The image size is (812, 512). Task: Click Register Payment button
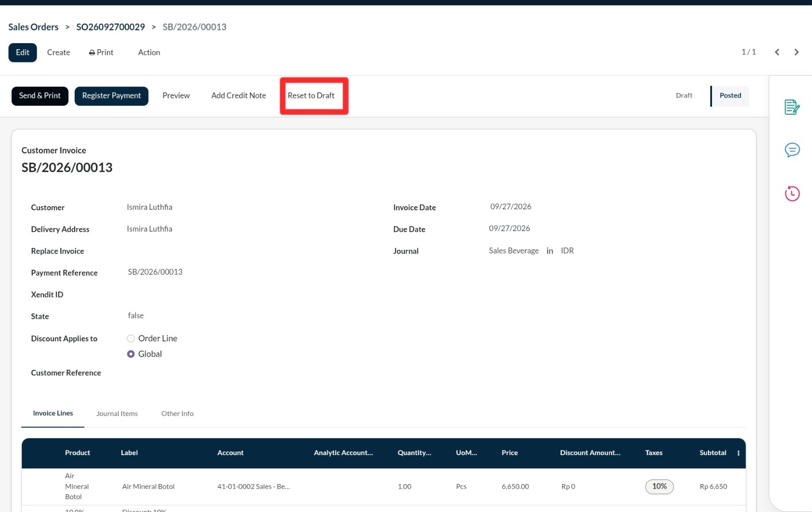point(112,95)
